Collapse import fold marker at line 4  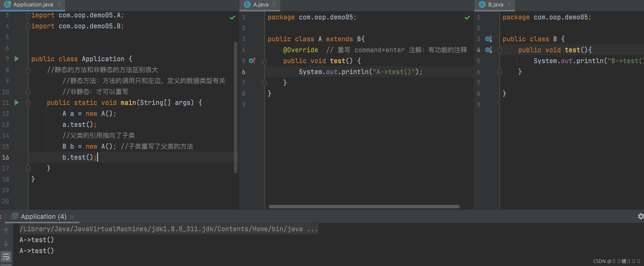tap(28, 26)
